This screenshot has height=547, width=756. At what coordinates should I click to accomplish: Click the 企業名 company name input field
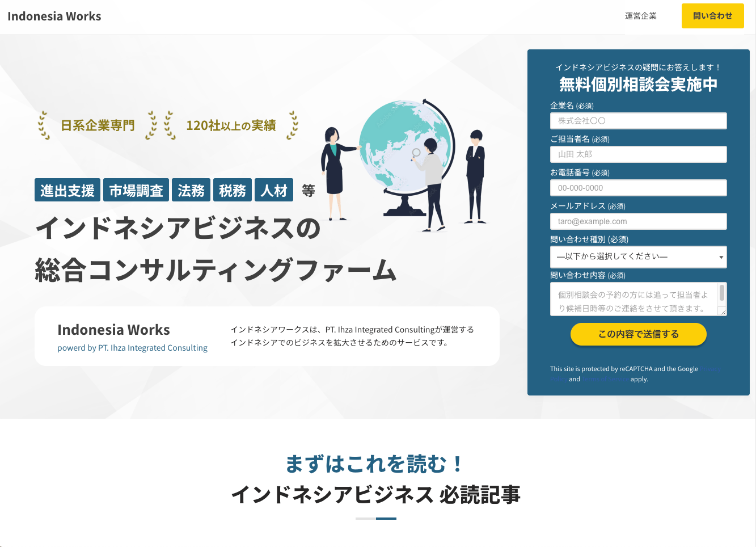point(638,120)
